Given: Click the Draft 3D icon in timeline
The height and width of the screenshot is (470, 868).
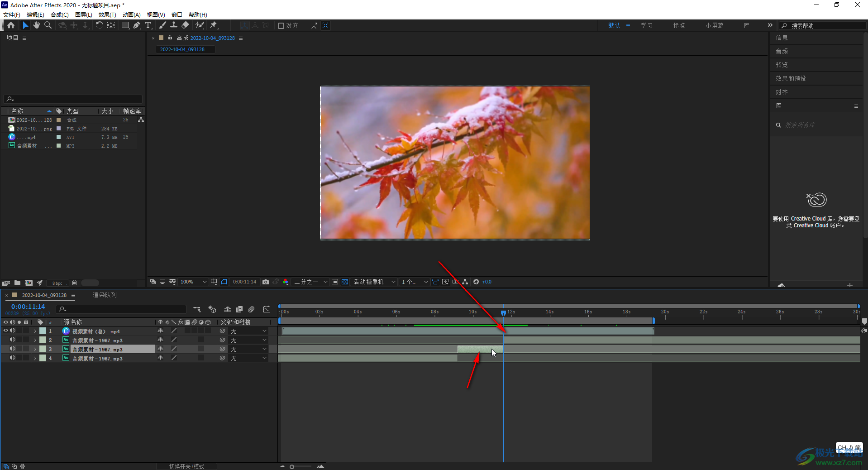Looking at the screenshot, I should (x=212, y=309).
